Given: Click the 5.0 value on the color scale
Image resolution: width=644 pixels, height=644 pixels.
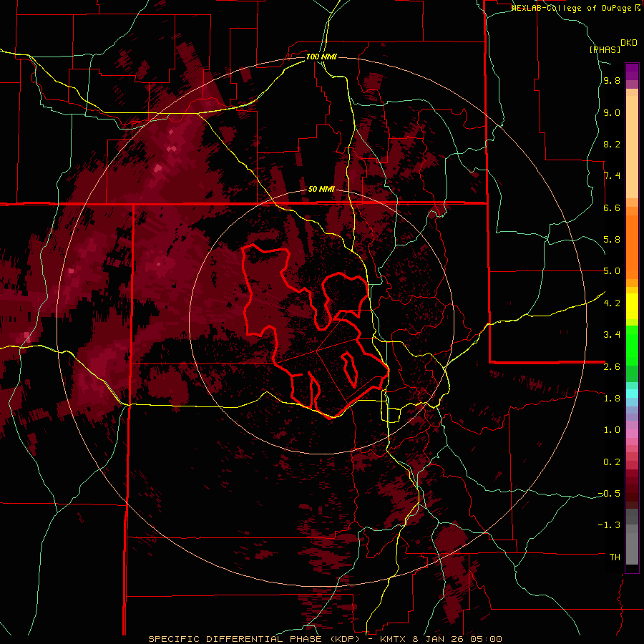Looking at the screenshot, I should click(612, 271).
